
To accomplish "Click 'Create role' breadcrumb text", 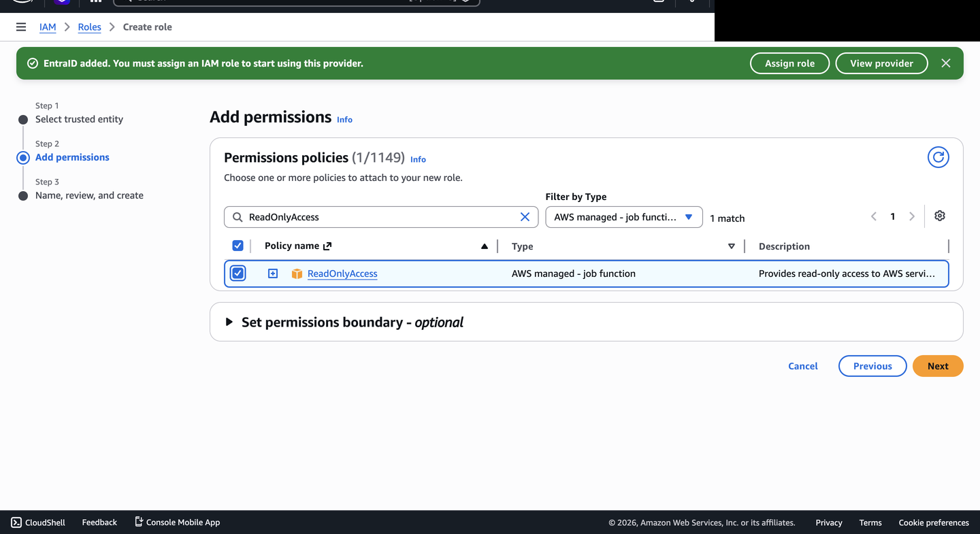I will point(148,27).
